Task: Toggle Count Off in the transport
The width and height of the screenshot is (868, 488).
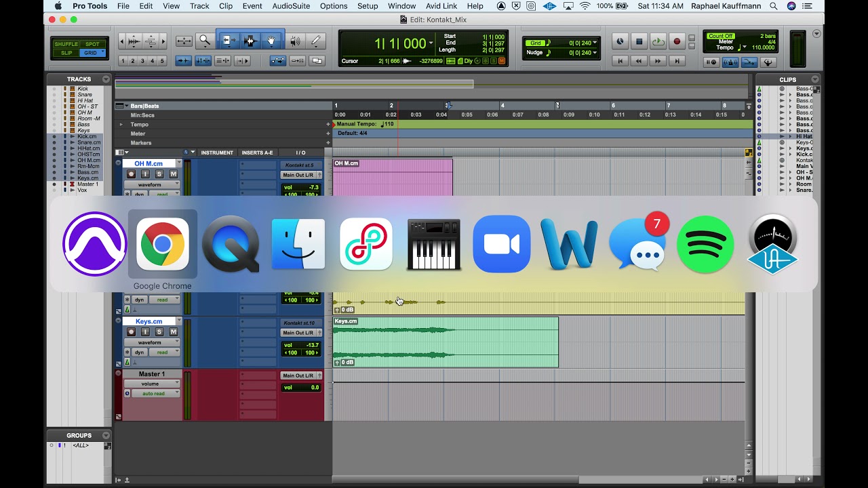Action: (721, 36)
